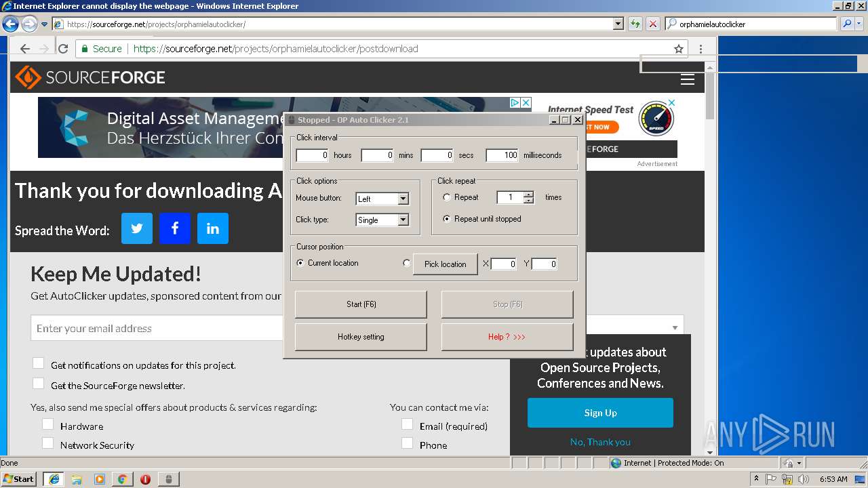Click the Start (F6) button
Viewport: 868px width, 488px height.
[361, 304]
